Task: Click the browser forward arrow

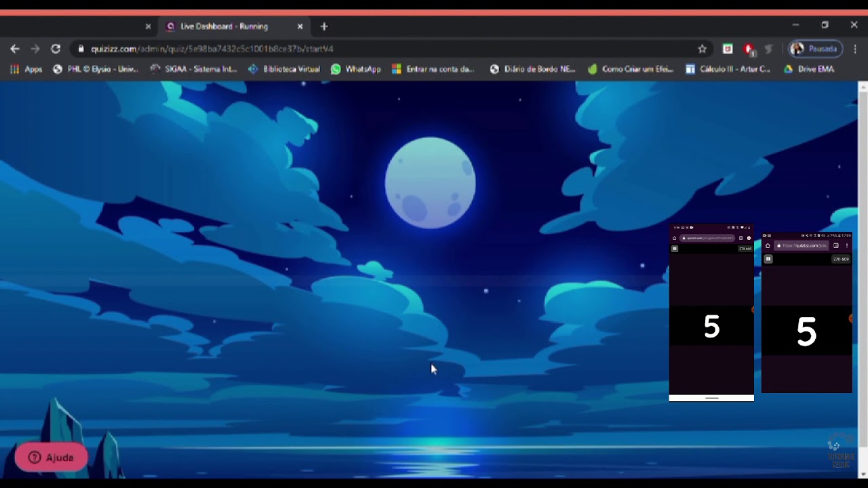Action: tap(35, 49)
